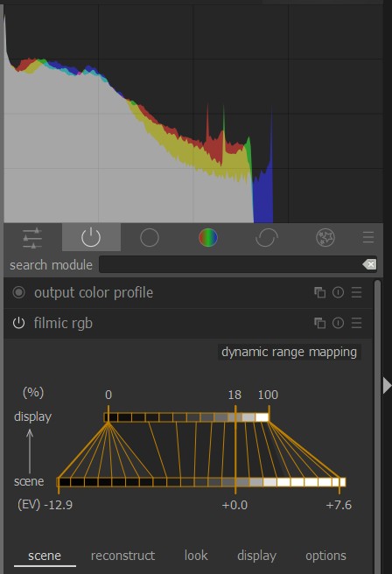392x574 pixels.
Task: Click the 18 percent display label
Action: 234,395
